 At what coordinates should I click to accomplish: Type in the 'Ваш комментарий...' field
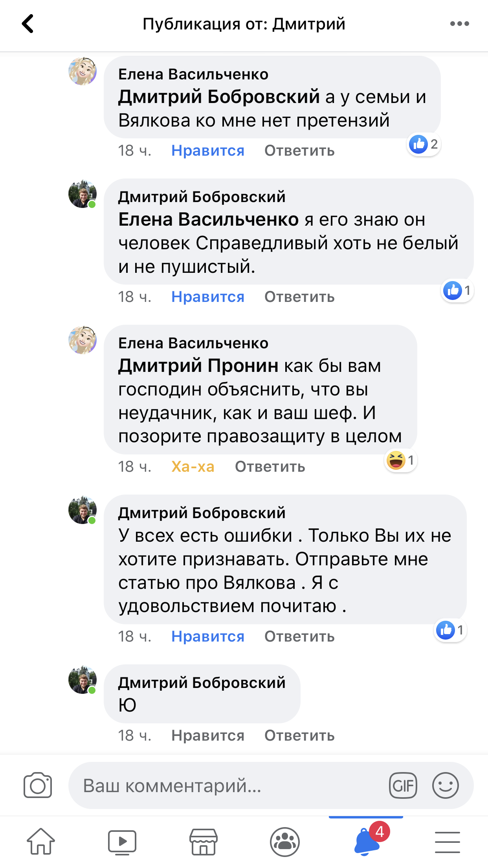point(228,786)
